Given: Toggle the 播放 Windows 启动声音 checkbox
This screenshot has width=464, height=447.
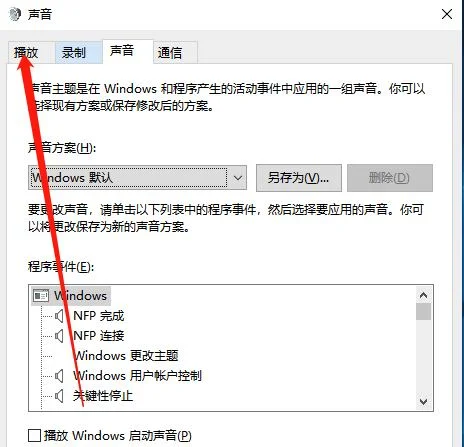Looking at the screenshot, I should pyautogui.click(x=34, y=435).
